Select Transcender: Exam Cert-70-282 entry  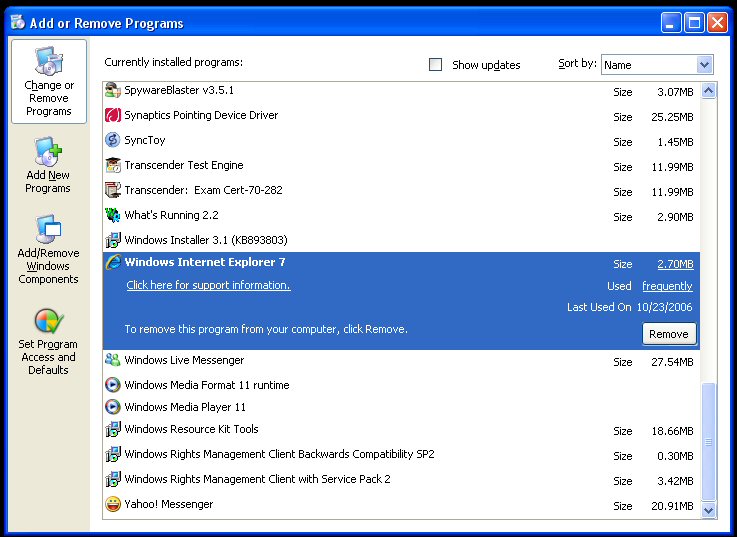401,190
